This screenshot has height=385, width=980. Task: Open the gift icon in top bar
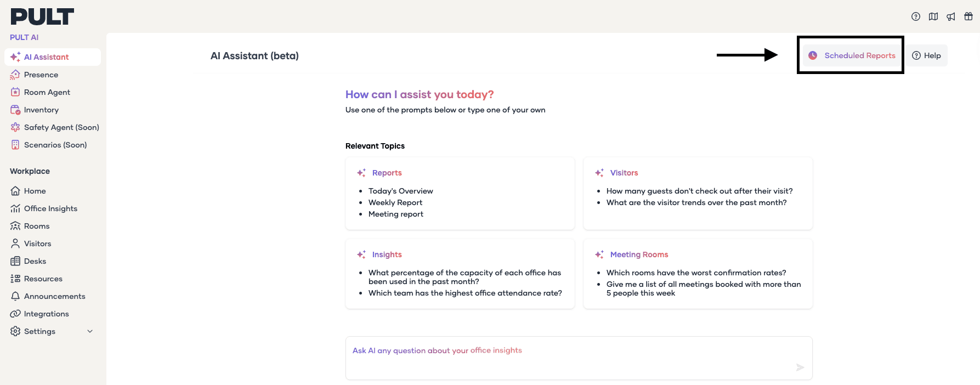pos(968,16)
